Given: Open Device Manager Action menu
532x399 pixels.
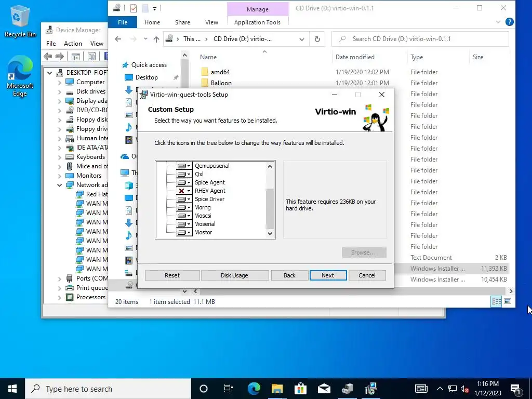Looking at the screenshot, I should [73, 44].
